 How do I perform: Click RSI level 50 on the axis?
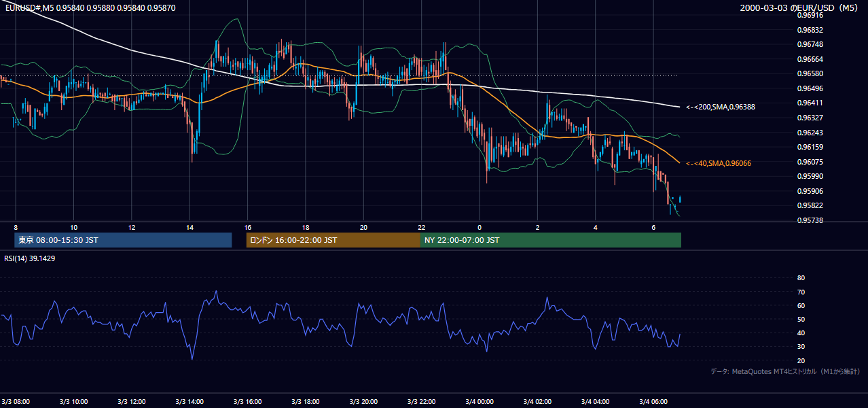pyautogui.click(x=801, y=319)
